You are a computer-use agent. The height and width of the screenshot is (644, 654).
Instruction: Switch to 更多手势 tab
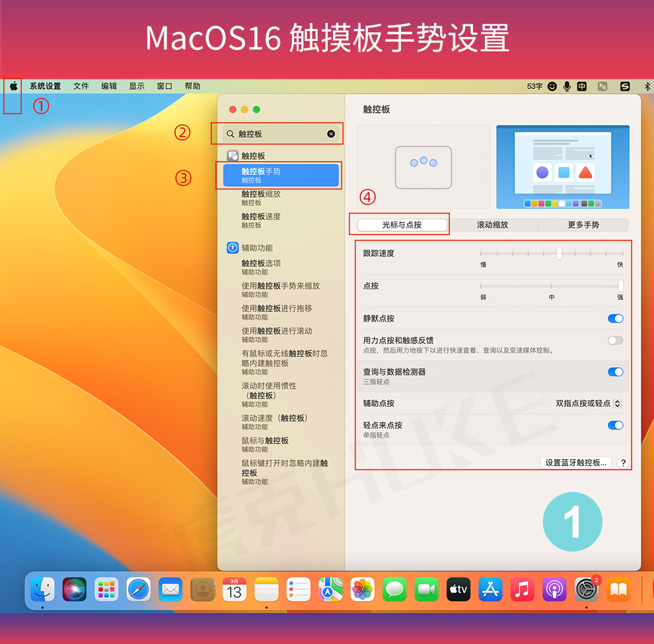click(x=583, y=225)
